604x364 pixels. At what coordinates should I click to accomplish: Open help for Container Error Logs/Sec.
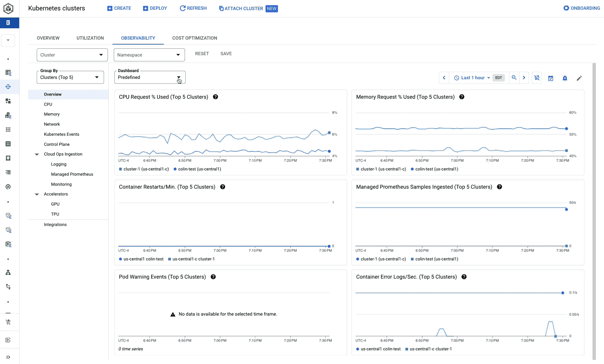coord(464,277)
